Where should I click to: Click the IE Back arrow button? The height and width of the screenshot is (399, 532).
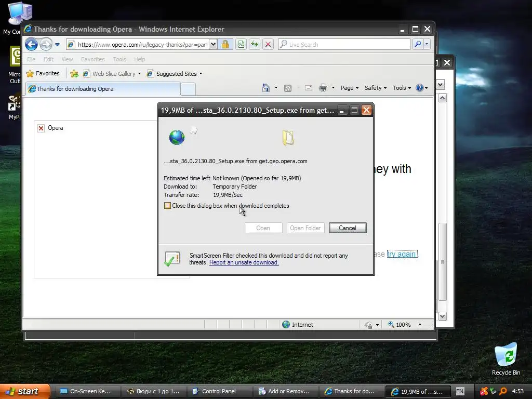[x=32, y=45]
